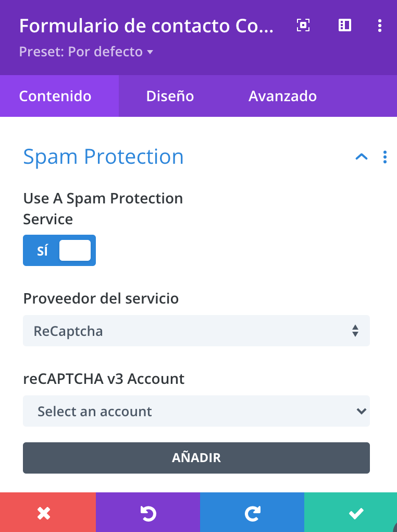Screen dimensions: 397x532
Task: Redo change with blue arrow icon
Action: [x=252, y=512]
